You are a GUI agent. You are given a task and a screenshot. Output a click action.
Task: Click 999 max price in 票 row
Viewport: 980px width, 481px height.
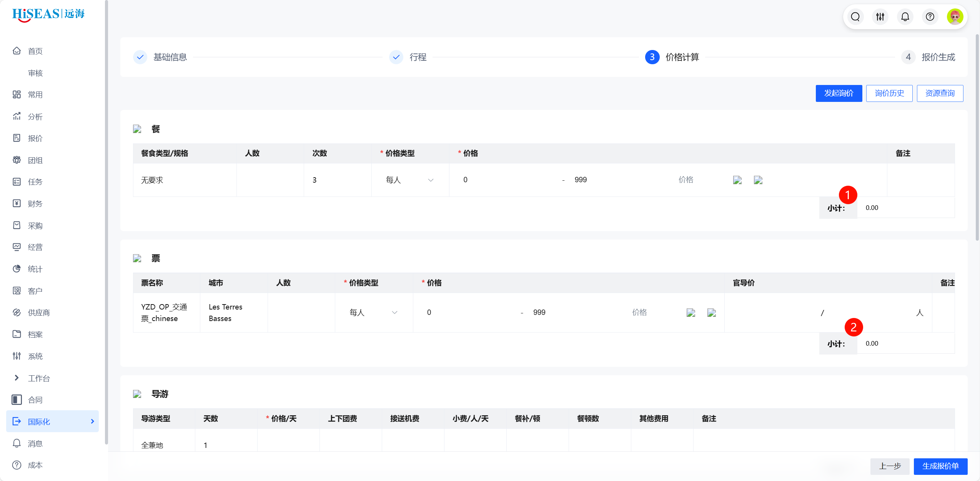click(x=574, y=313)
